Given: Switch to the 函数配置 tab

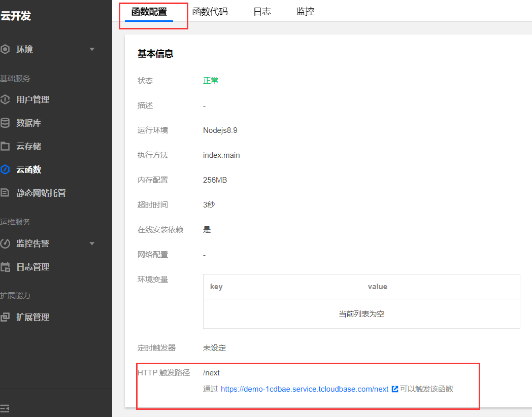Looking at the screenshot, I should tap(149, 12).
